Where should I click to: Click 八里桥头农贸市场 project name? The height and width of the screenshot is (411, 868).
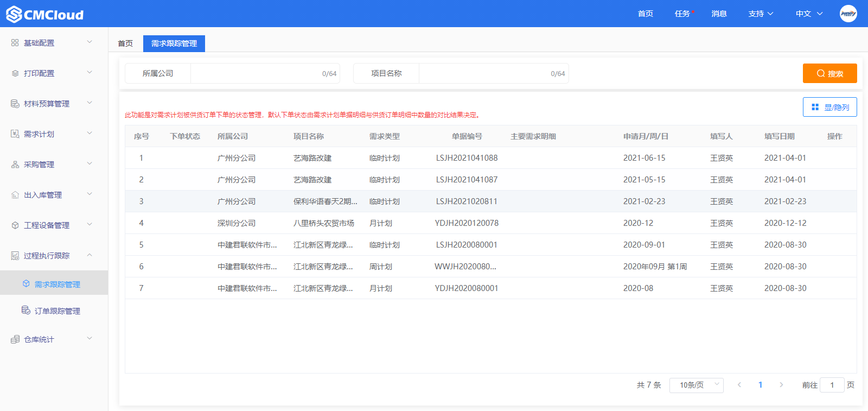[324, 223]
